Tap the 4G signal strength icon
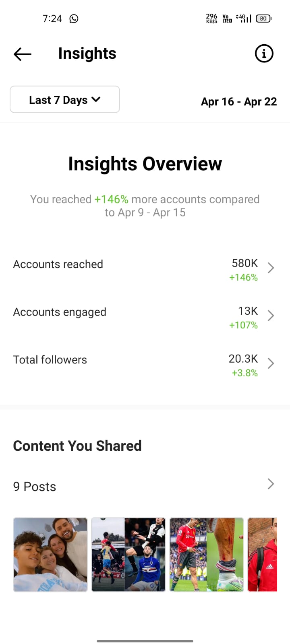This screenshot has width=290, height=644. pyautogui.click(x=244, y=18)
